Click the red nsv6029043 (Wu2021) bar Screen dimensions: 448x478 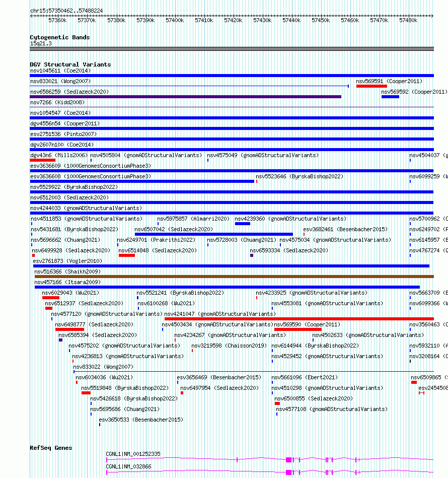click(51, 298)
